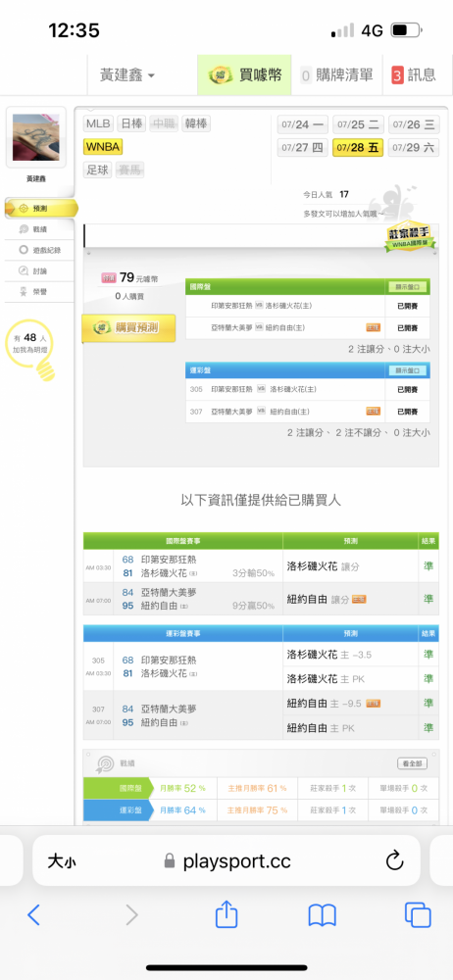This screenshot has width=453, height=980.
Task: Go back with Safari back arrow
Action: [x=33, y=915]
